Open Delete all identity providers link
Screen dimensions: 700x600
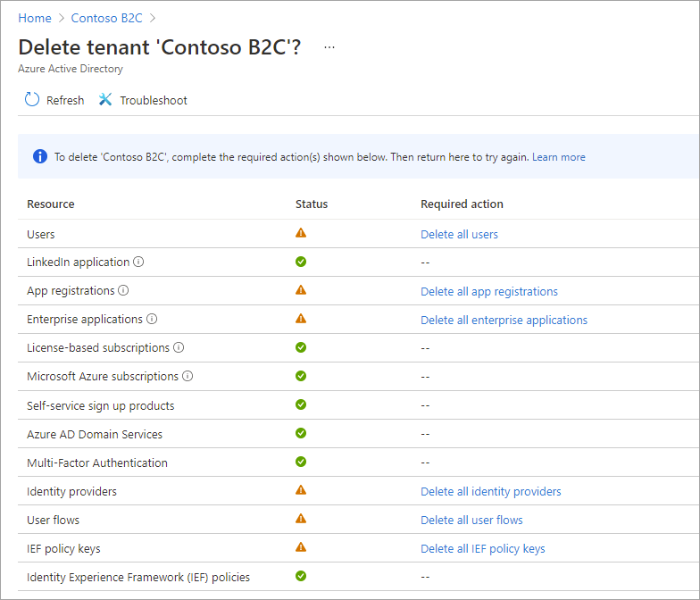click(x=490, y=491)
